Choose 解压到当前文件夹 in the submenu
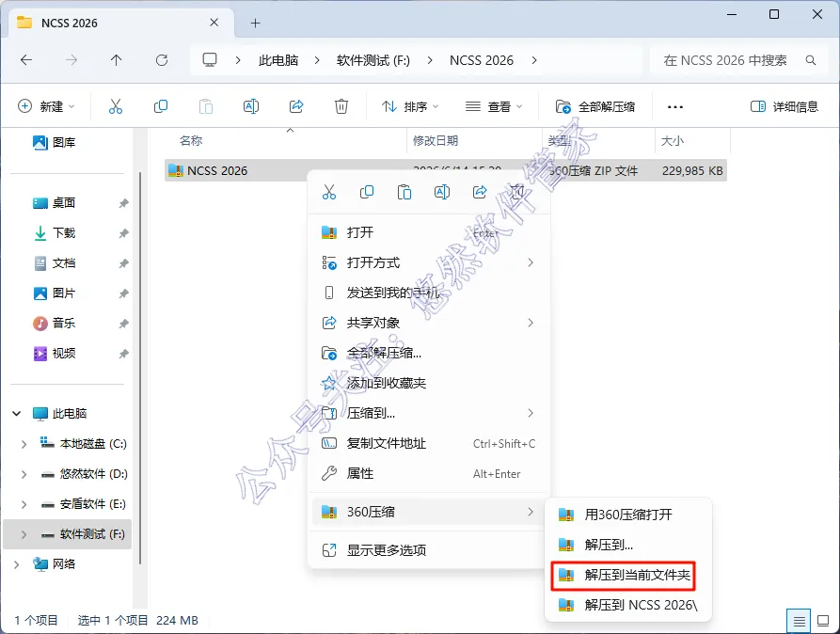This screenshot has height=634, width=840. click(624, 575)
